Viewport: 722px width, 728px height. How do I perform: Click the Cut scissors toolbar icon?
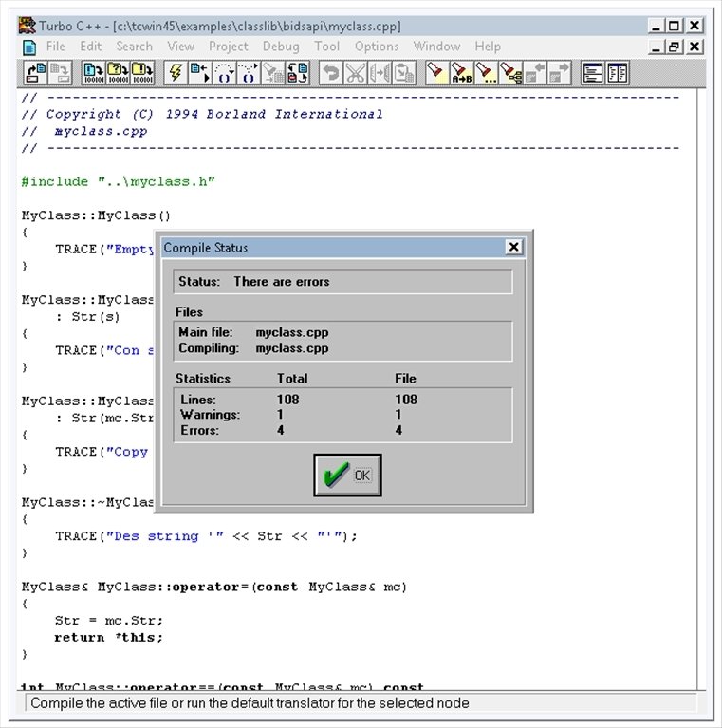356,73
